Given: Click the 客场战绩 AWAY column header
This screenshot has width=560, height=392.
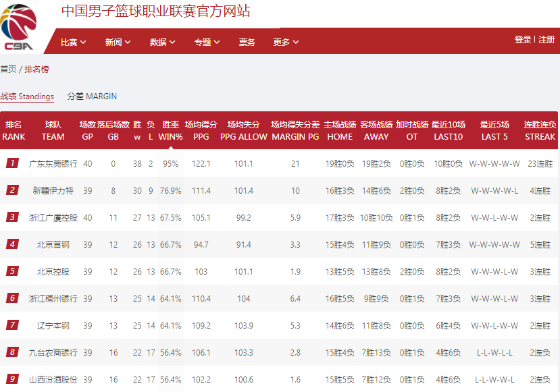Looking at the screenshot, I should (376, 130).
